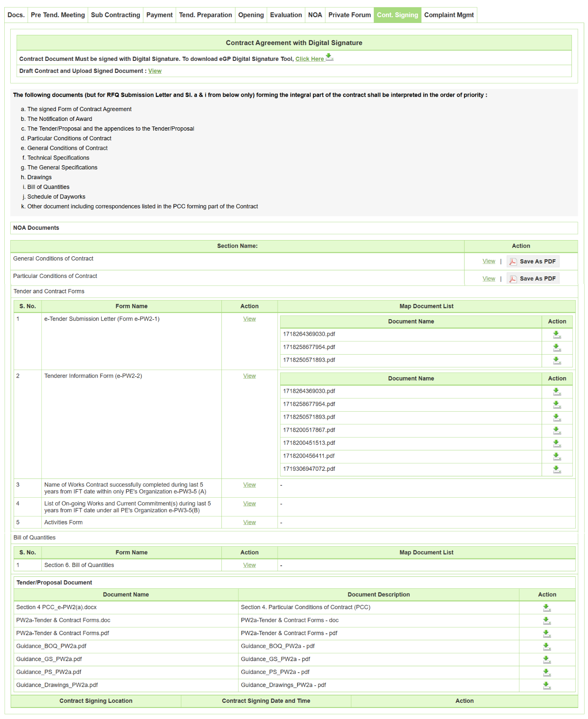The image size is (588, 719).
Task: Click 'Contract Signing Date and Time' header
Action: pos(266,701)
